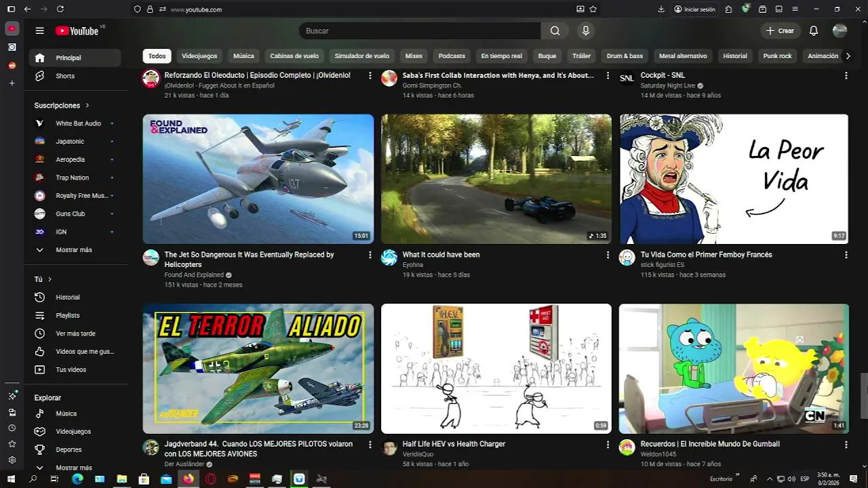The height and width of the screenshot is (488, 868).
Task: Open options menu for What it could have been
Action: click(608, 255)
